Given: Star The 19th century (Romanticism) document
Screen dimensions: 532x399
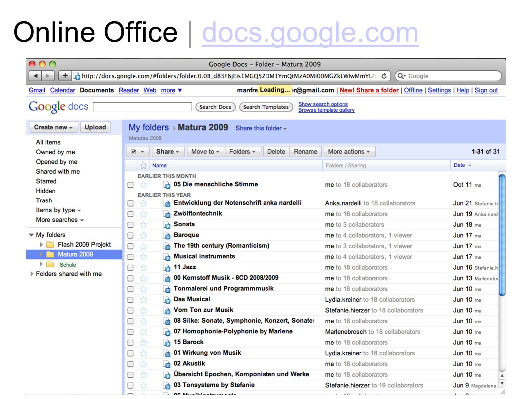Looking at the screenshot, I should [144, 246].
